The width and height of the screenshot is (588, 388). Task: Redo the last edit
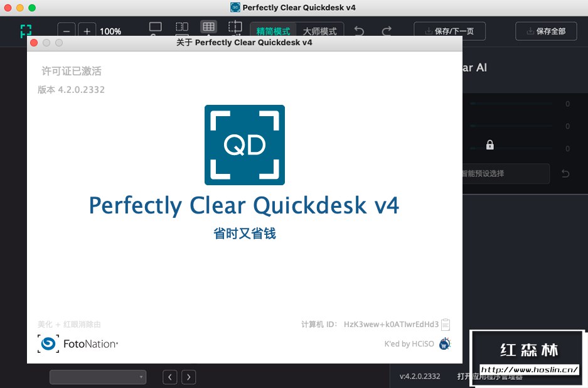(387, 31)
